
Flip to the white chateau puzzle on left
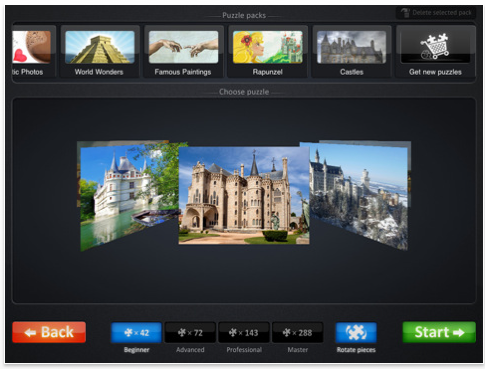129,197
